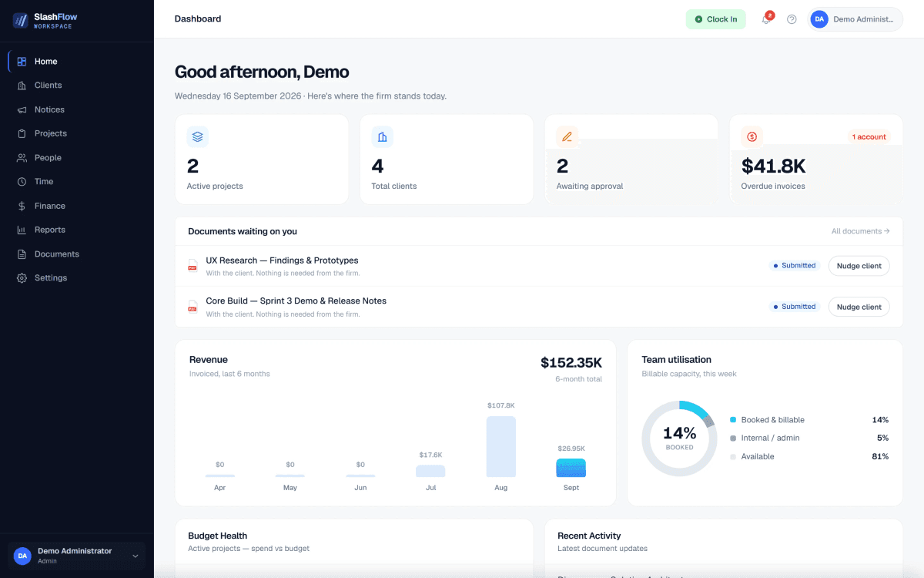Screen dimensions: 924x578
Task: Open the All documents link
Action: (860, 231)
